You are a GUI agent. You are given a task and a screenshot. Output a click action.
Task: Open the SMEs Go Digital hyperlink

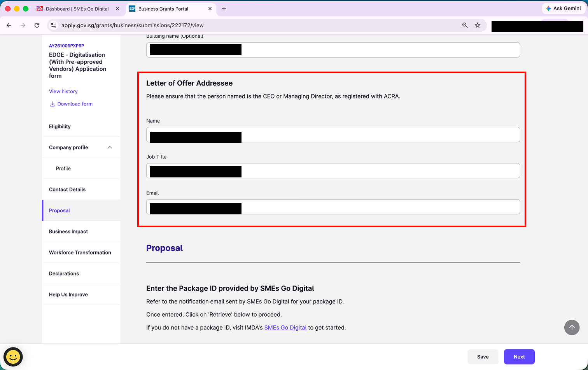point(285,328)
